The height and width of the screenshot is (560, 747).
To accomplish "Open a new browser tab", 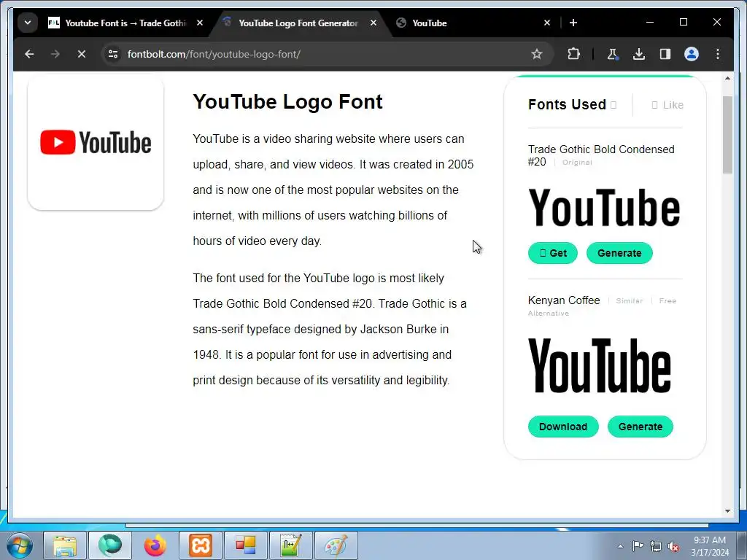I will (x=573, y=23).
